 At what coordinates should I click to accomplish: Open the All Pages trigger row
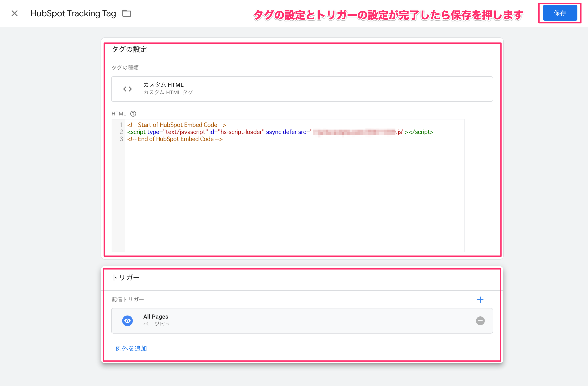tap(302, 321)
